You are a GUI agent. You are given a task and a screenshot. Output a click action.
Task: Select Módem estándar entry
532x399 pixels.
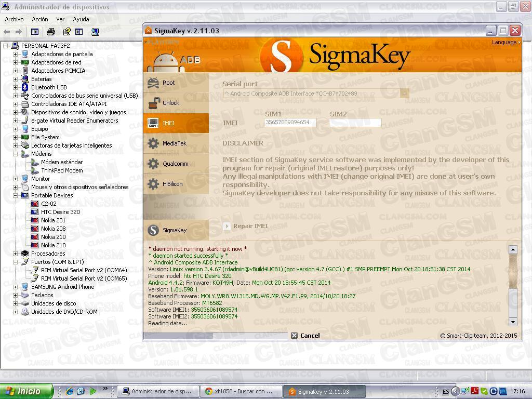62,162
